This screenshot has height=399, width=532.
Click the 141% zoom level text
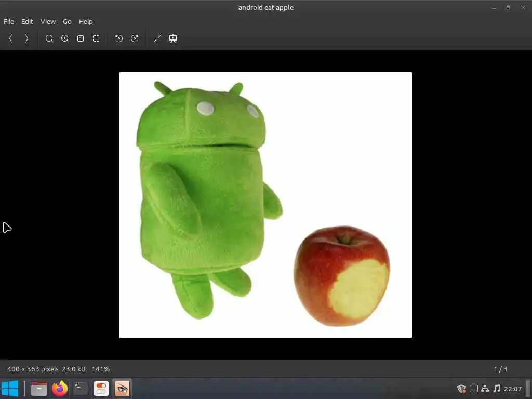coord(100,369)
